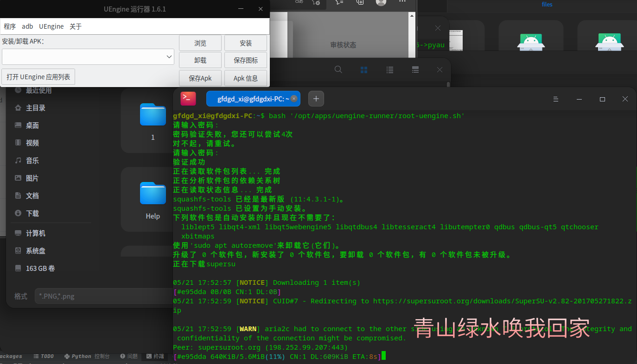Open the UEngine menu in the menu bar
This screenshot has height=364, width=637.
point(51,26)
